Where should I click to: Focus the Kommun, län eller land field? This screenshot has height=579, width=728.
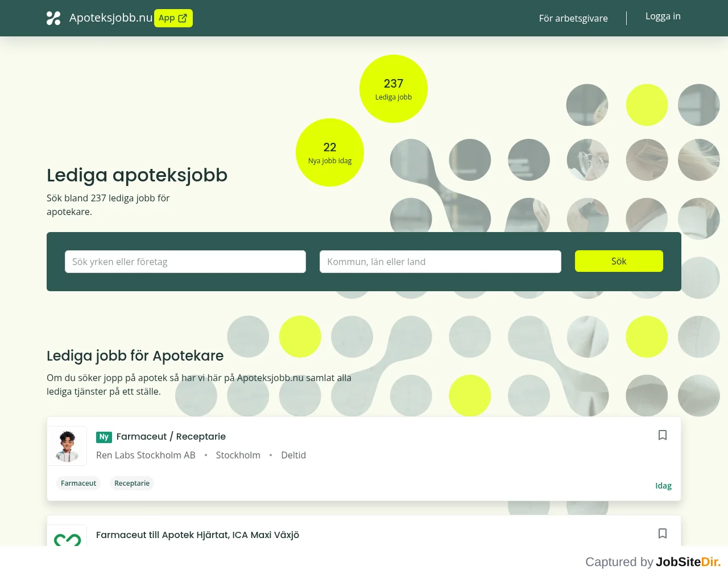click(x=440, y=262)
